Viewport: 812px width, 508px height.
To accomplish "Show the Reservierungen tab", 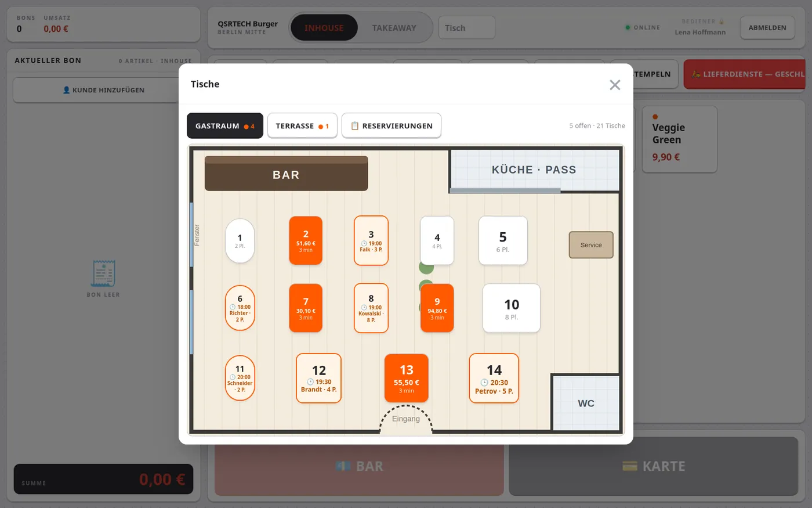I will point(391,126).
